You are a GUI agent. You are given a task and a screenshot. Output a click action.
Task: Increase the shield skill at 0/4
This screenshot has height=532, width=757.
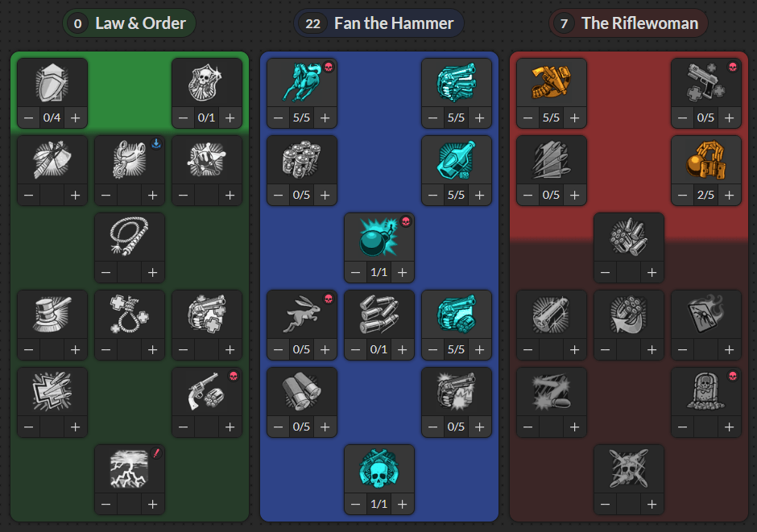tap(76, 118)
